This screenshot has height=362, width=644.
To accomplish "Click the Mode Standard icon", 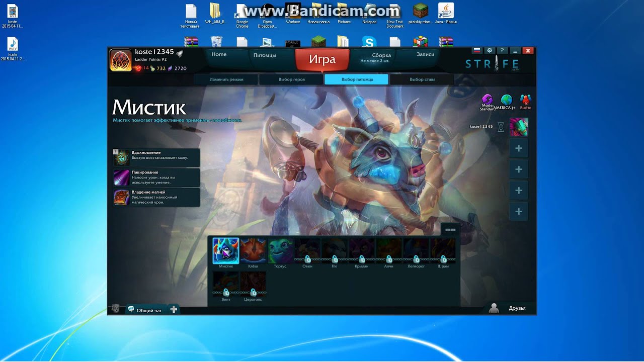I will (487, 100).
